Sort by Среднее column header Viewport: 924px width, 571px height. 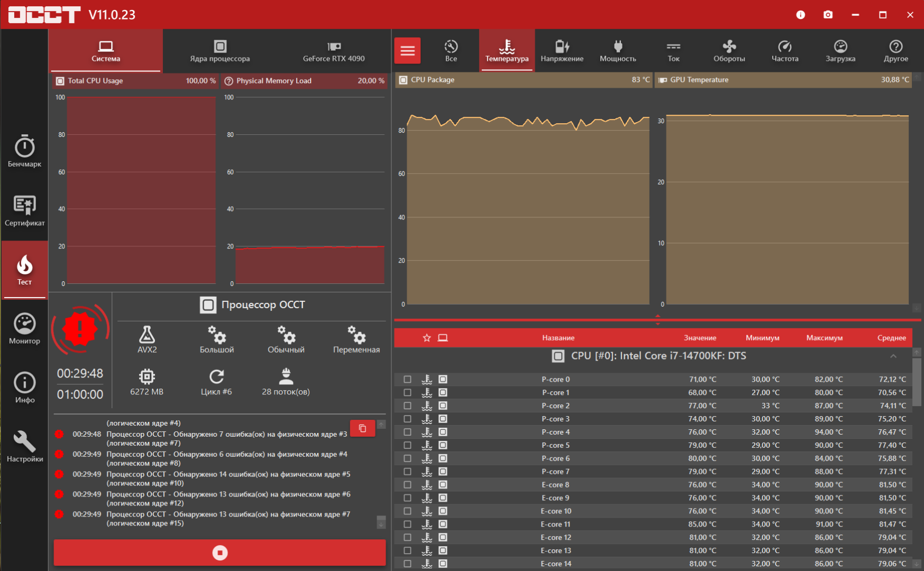tap(891, 338)
